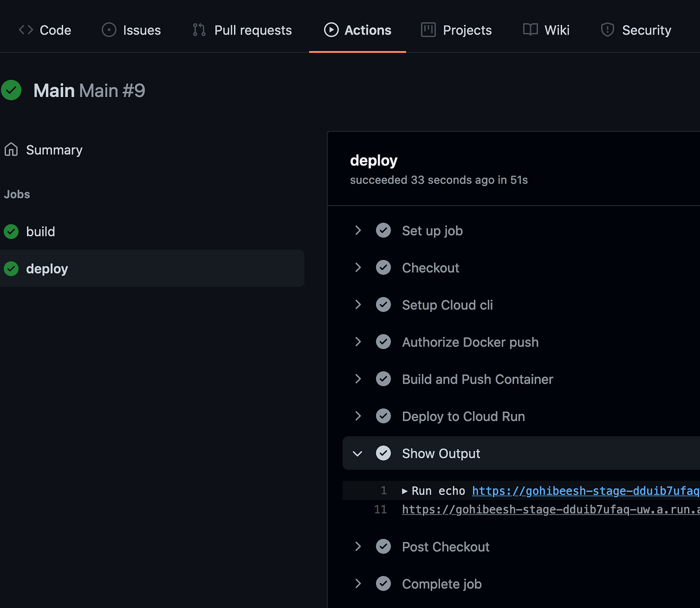Click the green checkmark beside Main Main #9
Viewport: 700px width, 608px height.
[11, 90]
